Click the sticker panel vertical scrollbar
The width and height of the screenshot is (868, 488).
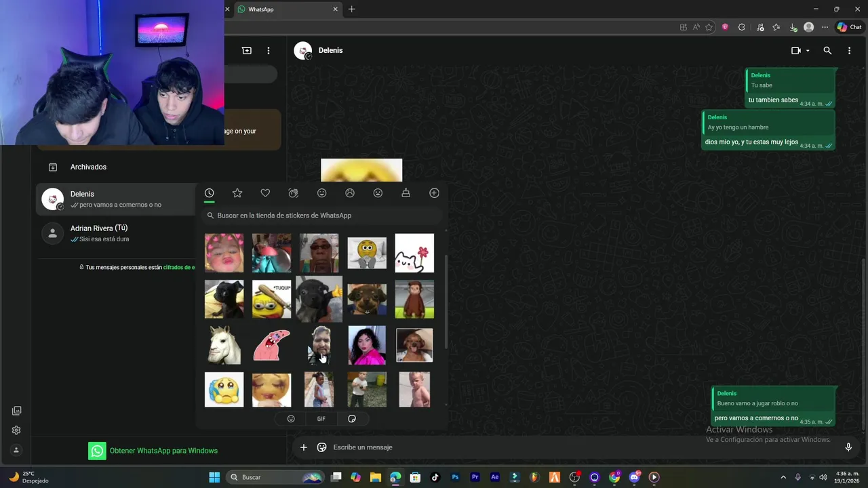pos(446,302)
